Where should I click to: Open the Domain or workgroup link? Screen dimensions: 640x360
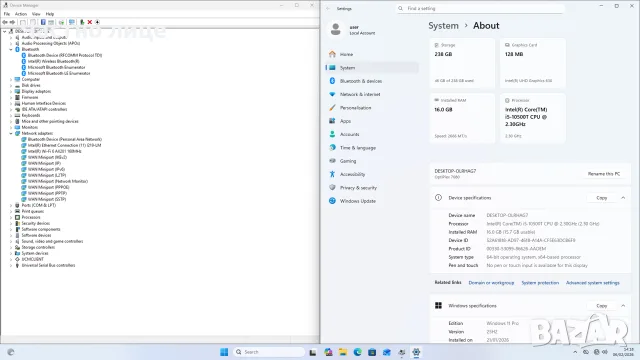491,282
